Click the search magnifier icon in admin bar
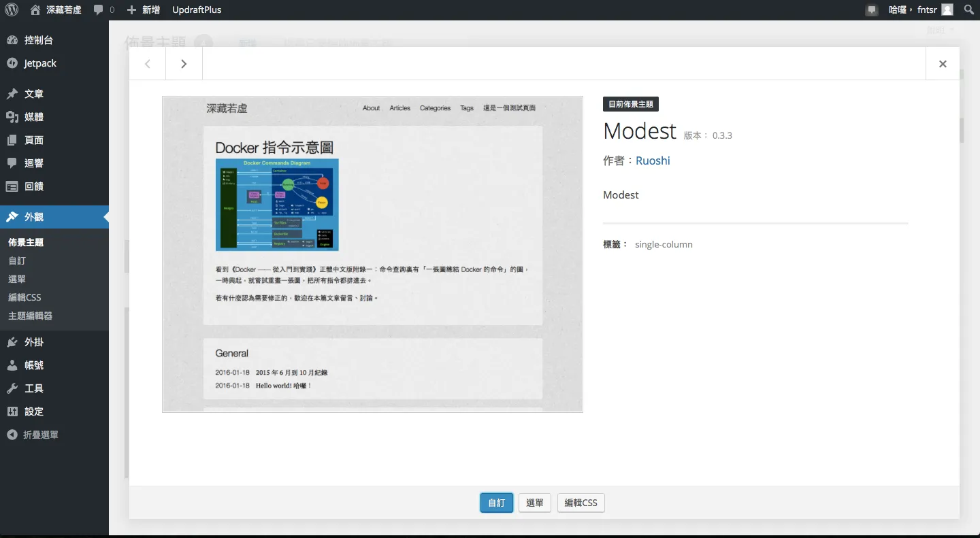980x538 pixels. [x=969, y=10]
